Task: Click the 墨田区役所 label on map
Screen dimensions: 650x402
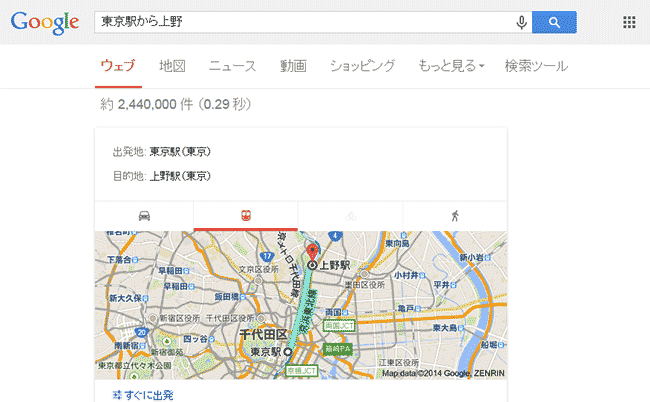Action: [365, 285]
